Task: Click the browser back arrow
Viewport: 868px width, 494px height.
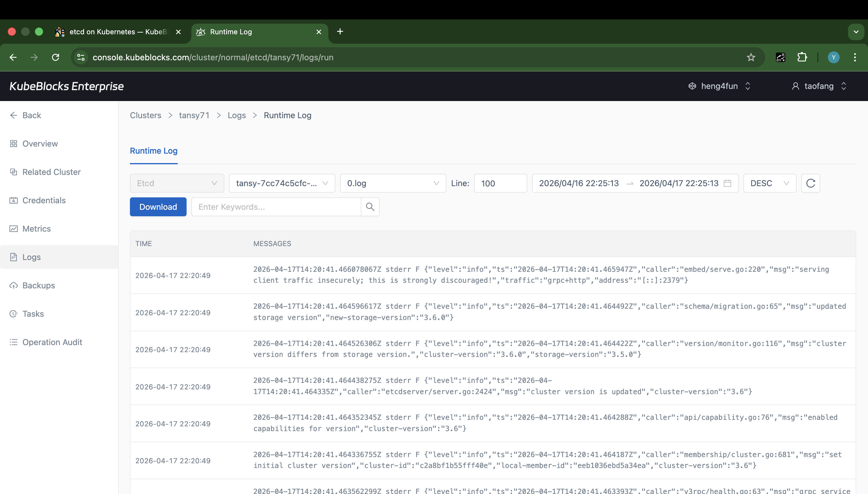Action: 13,57
